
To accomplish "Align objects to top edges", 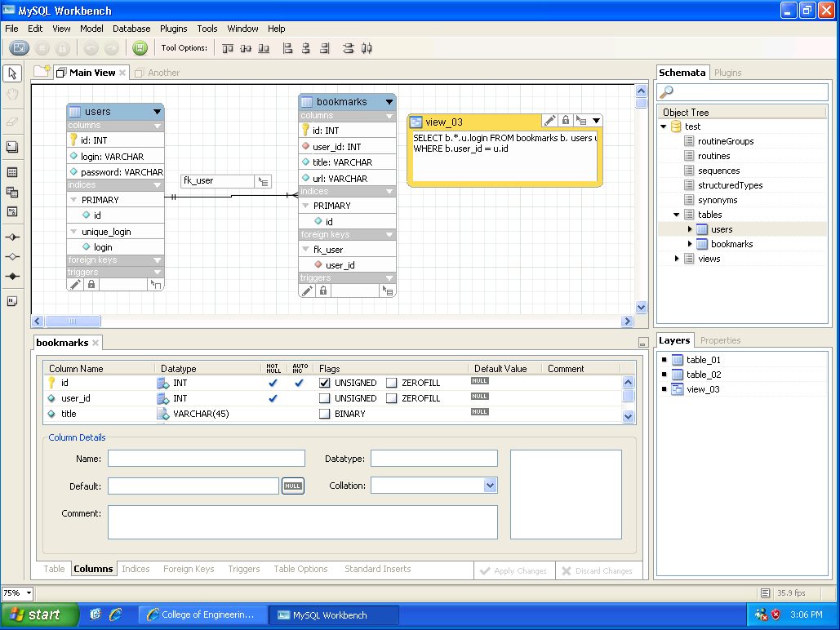I will click(228, 49).
